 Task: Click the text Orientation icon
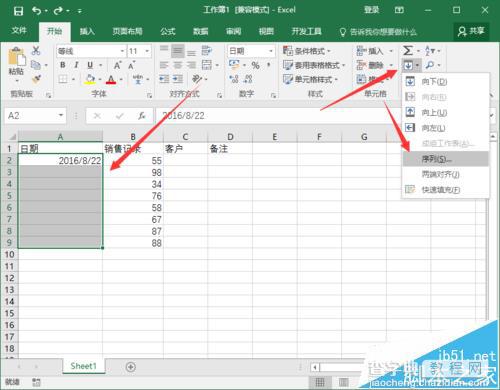[x=197, y=79]
